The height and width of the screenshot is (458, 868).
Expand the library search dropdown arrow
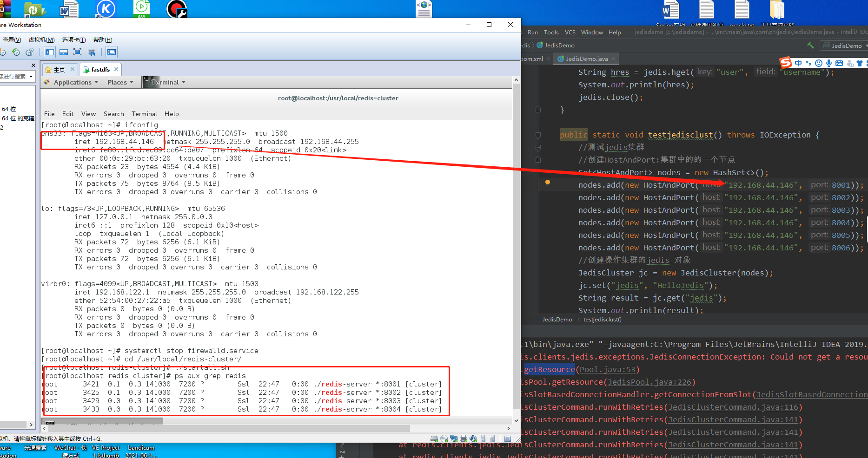tap(31, 77)
